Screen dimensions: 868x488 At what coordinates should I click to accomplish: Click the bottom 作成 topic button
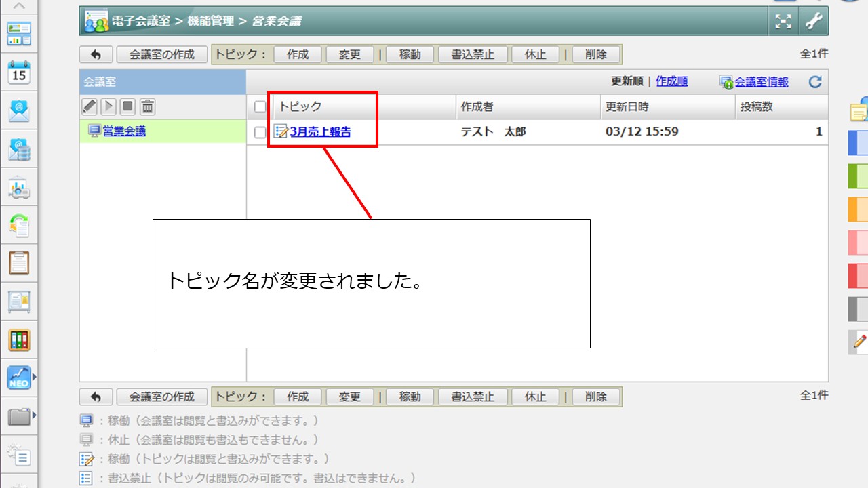coord(298,396)
